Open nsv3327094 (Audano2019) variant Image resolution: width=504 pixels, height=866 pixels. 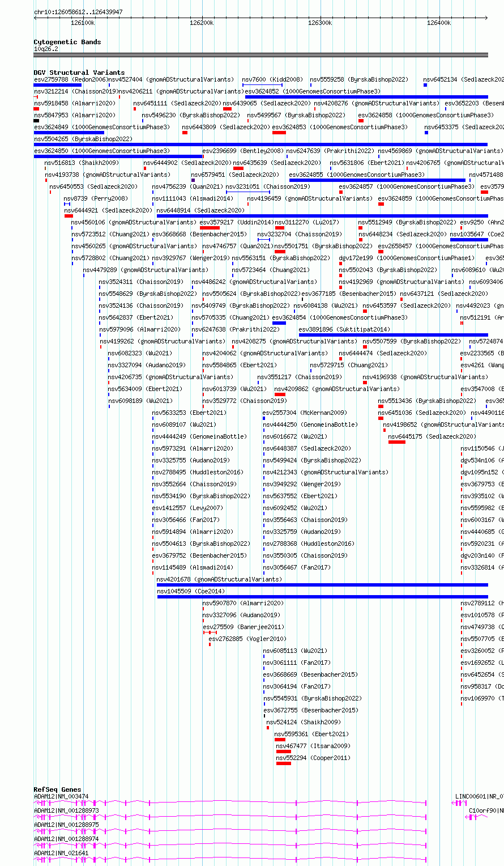click(147, 365)
